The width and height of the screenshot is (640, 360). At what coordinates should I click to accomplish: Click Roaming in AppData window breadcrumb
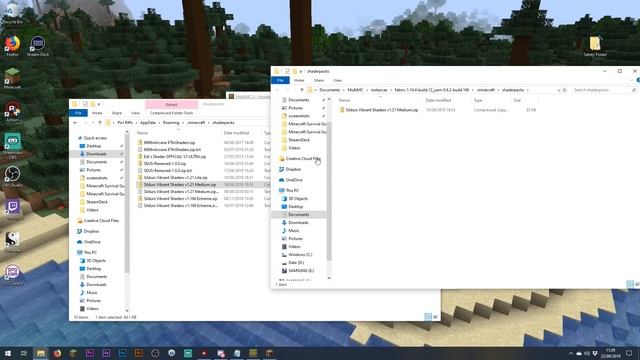171,122
